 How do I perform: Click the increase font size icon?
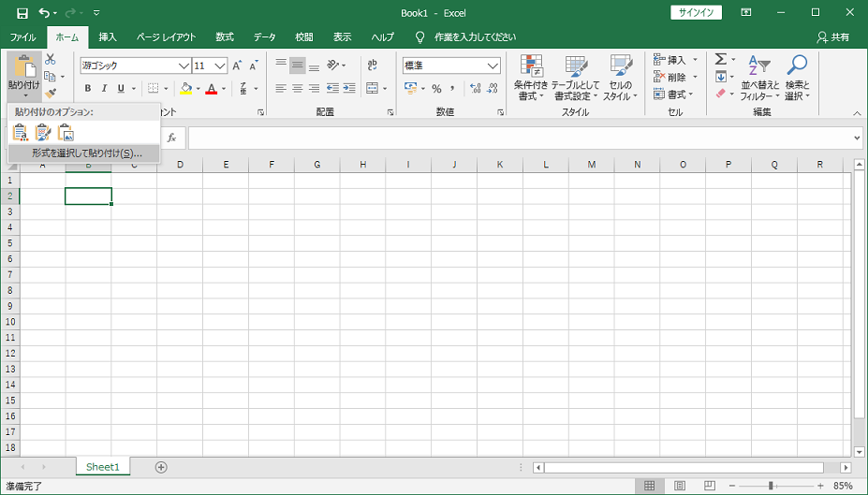point(238,66)
